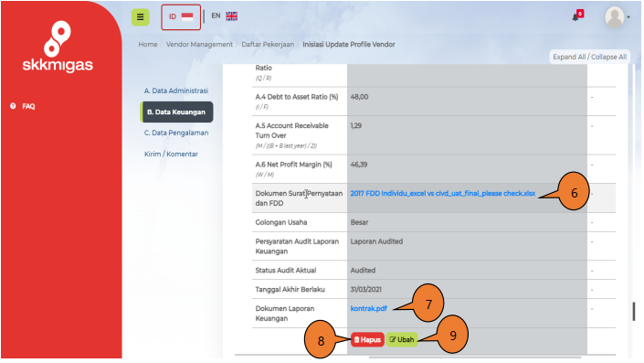The width and height of the screenshot is (644, 363).
Task: Switch language to ID Indonesian flag
Action: click(x=181, y=16)
